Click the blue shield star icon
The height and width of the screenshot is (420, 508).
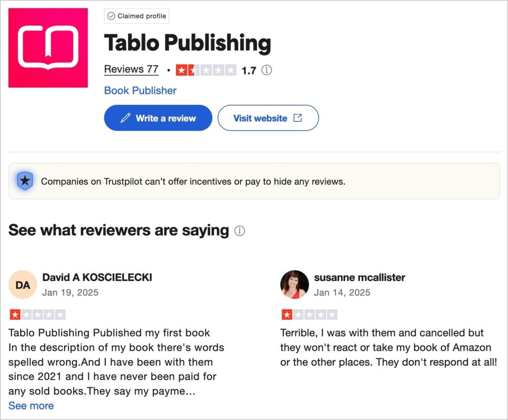[25, 181]
